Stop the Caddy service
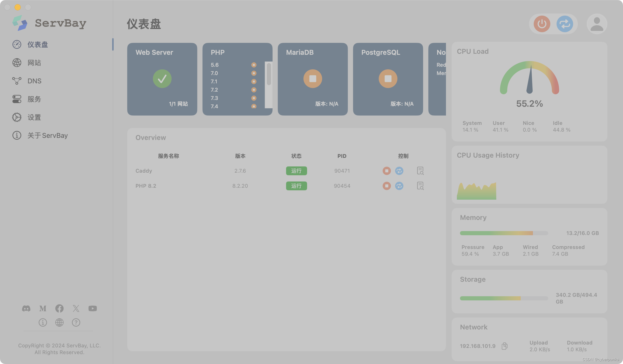This screenshot has height=364, width=623. (387, 171)
